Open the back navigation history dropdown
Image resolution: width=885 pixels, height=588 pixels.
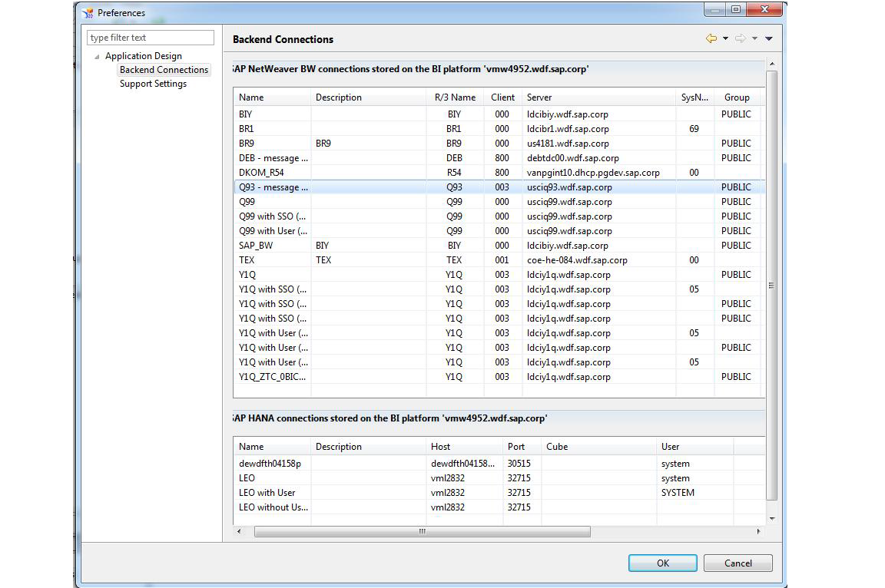click(725, 38)
